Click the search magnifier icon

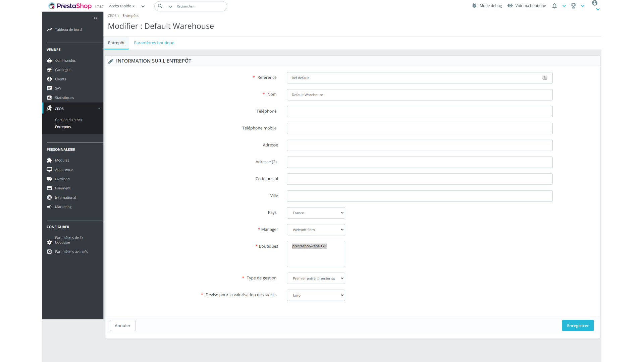160,6
